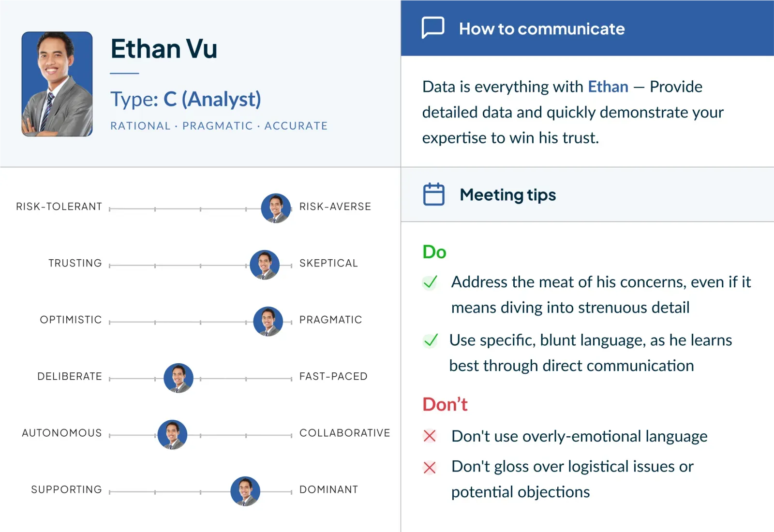This screenshot has width=774, height=532.
Task: Click the avatar marker on Optimistic-Pragmatic slider
Action: click(x=268, y=322)
